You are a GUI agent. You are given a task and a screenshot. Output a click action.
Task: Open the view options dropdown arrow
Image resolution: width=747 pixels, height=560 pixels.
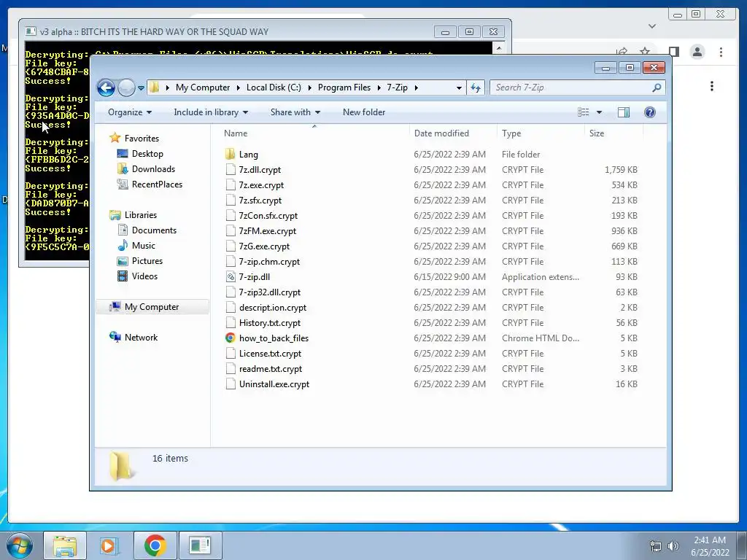600,112
